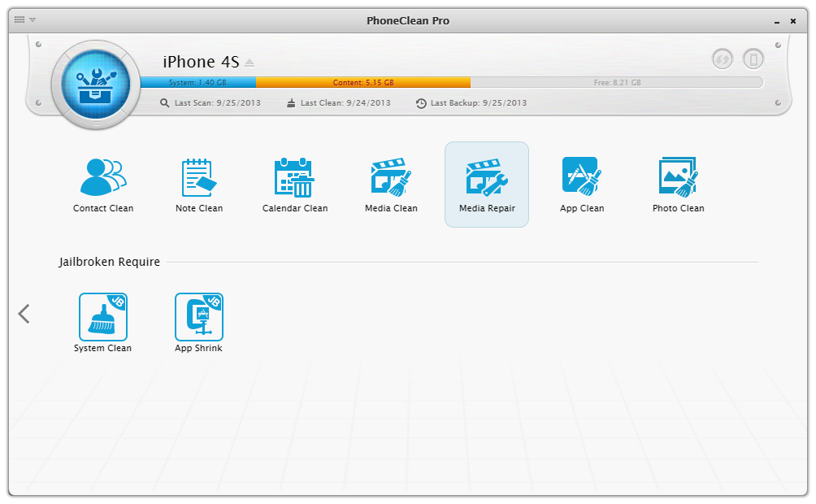This screenshot has height=504, width=816.
Task: Click the round toolbox logo button
Action: [96, 82]
